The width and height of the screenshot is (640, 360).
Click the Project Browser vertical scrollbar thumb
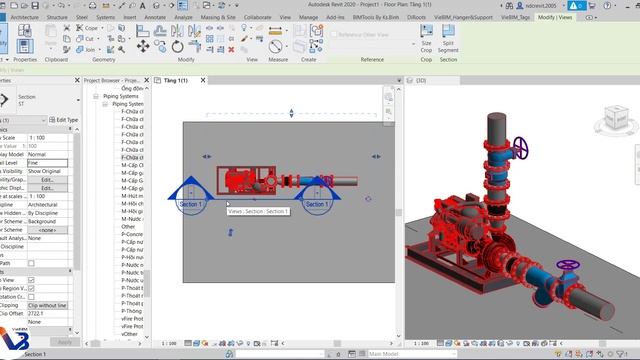click(147, 284)
